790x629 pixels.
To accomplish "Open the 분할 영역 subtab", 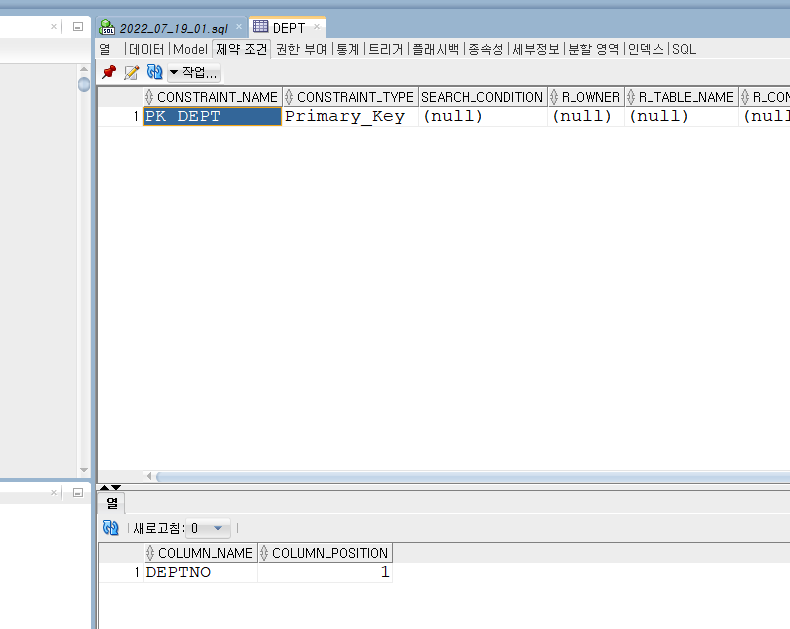I will click(594, 49).
